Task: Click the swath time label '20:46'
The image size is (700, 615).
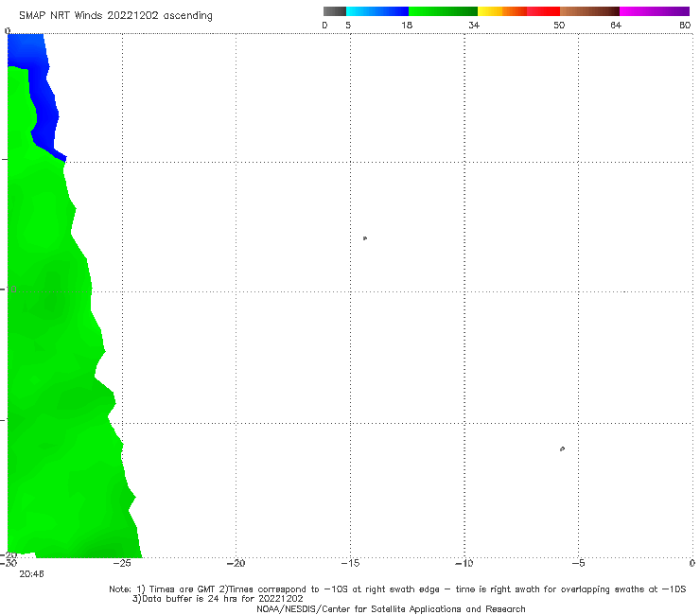Action: click(x=32, y=574)
